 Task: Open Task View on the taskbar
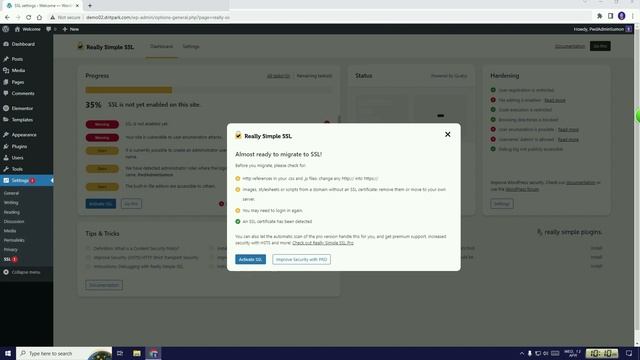point(120,353)
